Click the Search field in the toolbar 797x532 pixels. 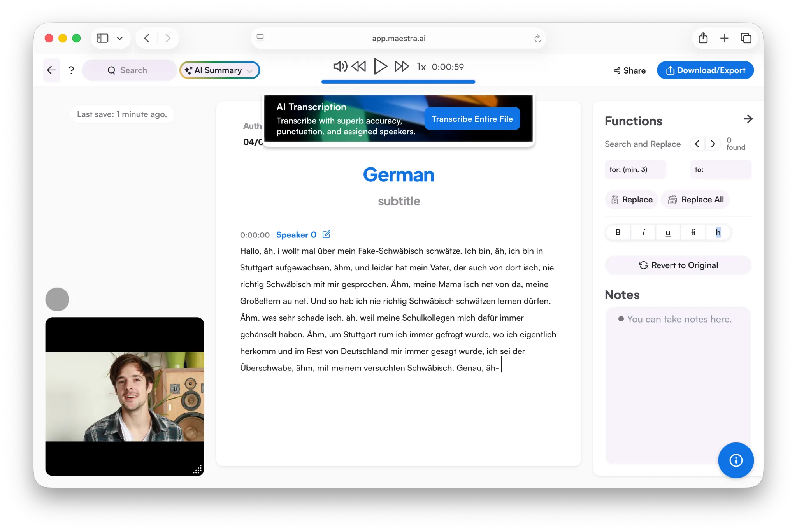129,70
